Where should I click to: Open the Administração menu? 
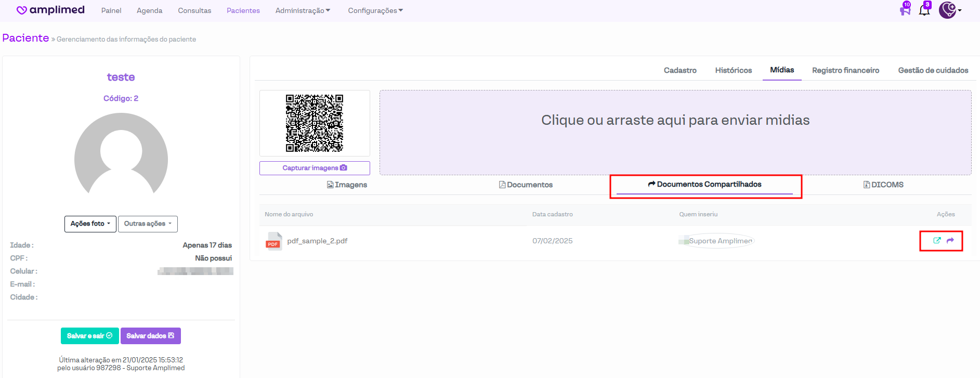pyautogui.click(x=303, y=10)
